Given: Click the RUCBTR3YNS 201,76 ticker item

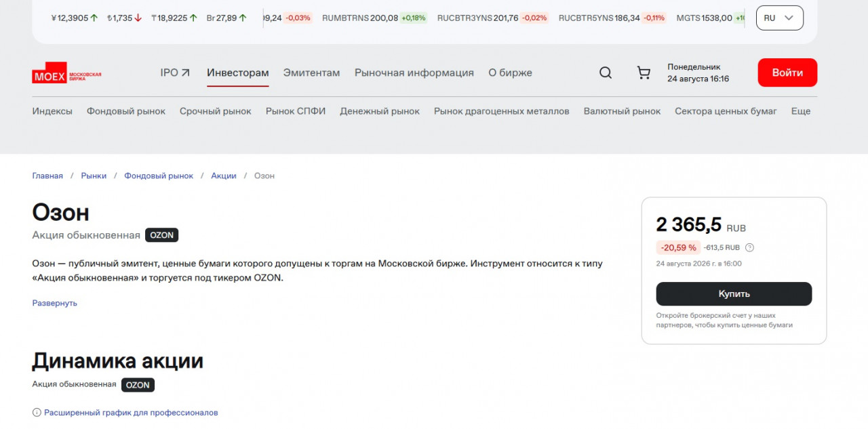Looking at the screenshot, I should point(493,18).
